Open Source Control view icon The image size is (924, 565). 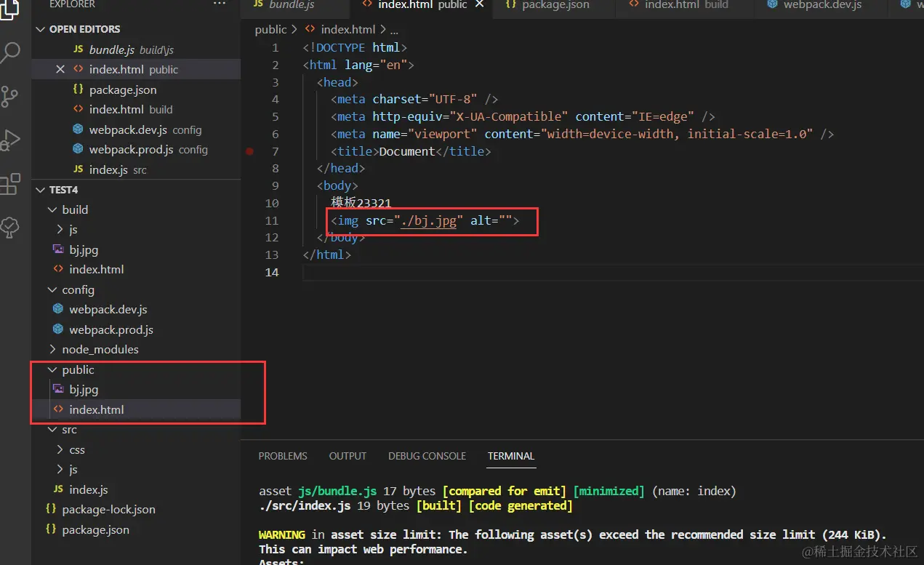[11, 96]
